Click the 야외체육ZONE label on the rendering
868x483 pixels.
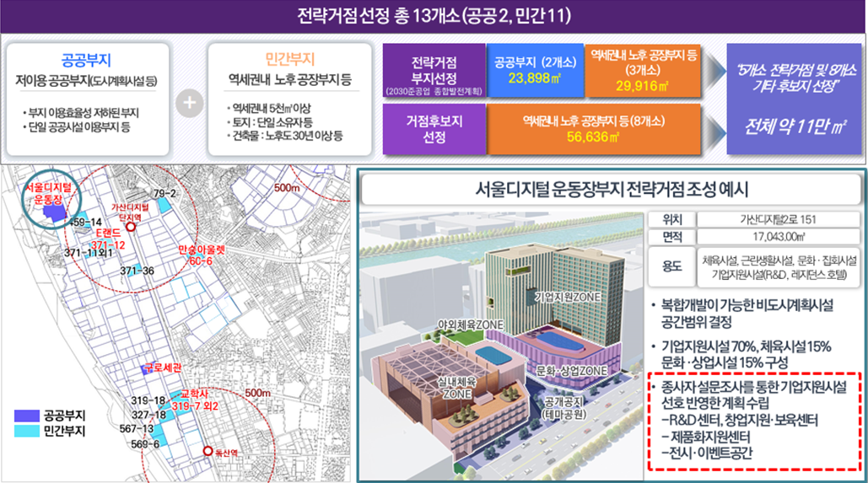pyautogui.click(x=470, y=325)
